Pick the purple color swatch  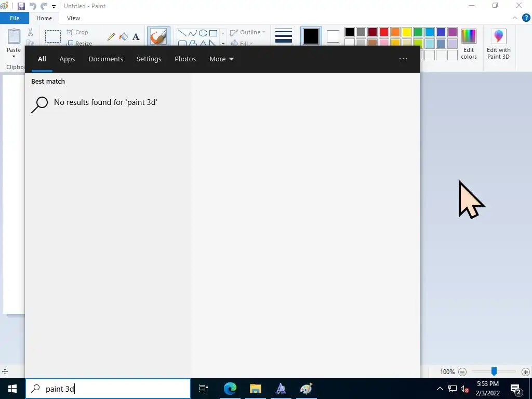point(453,32)
